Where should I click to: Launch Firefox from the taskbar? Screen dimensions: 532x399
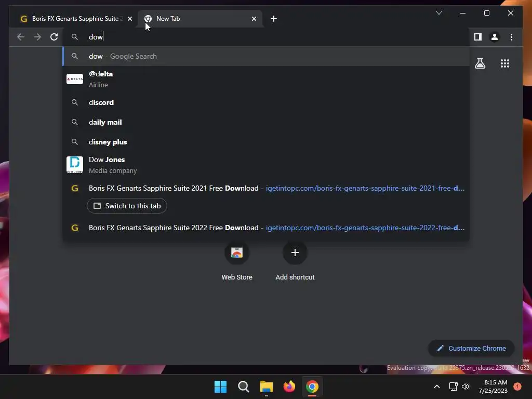point(289,387)
